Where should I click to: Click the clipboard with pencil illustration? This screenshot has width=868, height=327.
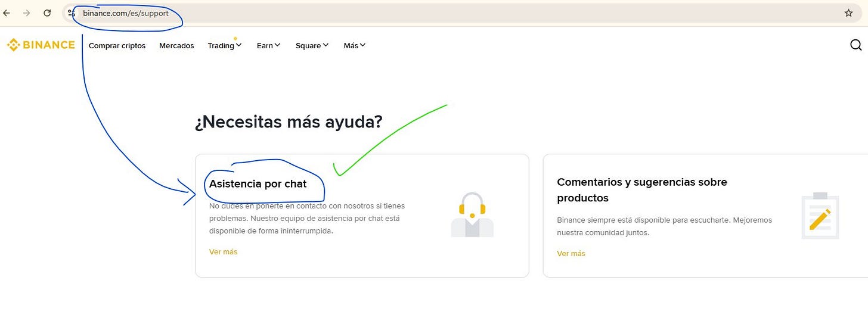click(820, 216)
